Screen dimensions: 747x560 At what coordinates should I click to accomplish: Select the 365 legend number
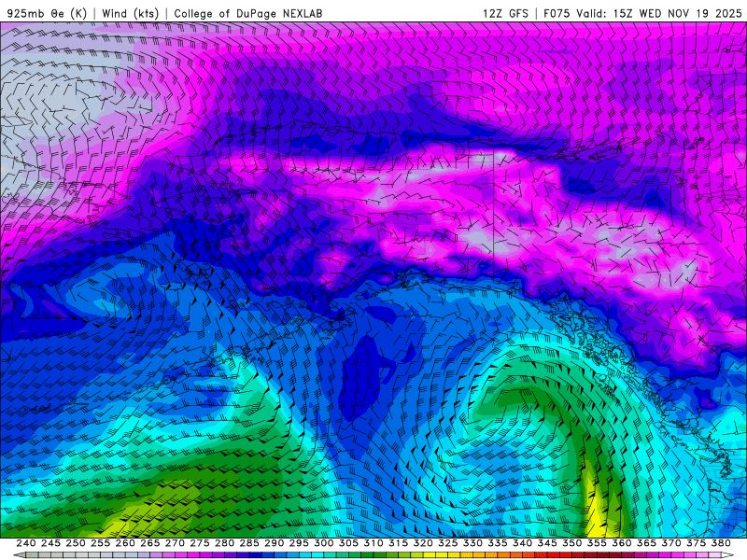click(646, 543)
